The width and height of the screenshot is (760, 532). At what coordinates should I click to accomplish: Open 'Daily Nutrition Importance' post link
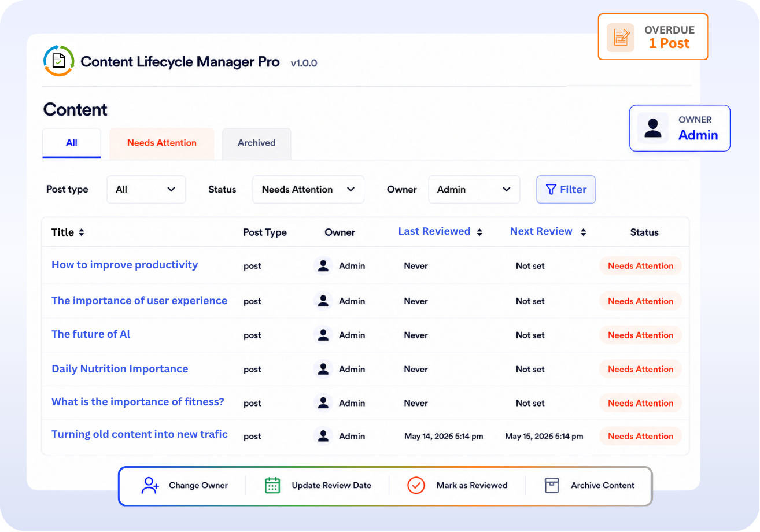120,369
